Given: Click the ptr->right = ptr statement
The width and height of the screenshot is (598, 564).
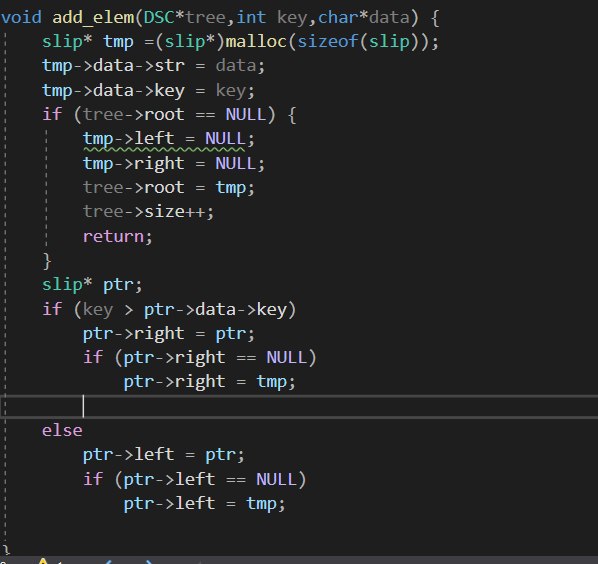Looking at the screenshot, I should [169, 334].
